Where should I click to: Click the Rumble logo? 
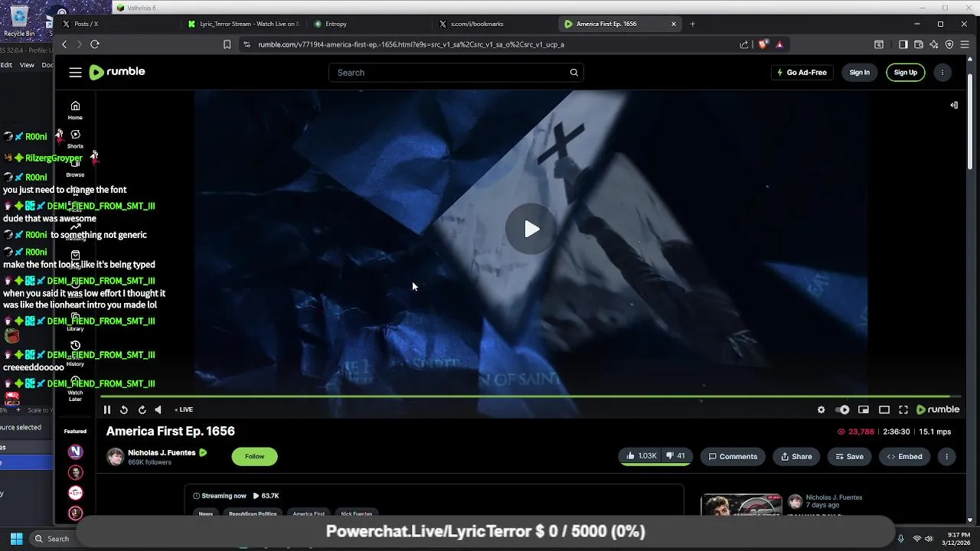pyautogui.click(x=117, y=72)
